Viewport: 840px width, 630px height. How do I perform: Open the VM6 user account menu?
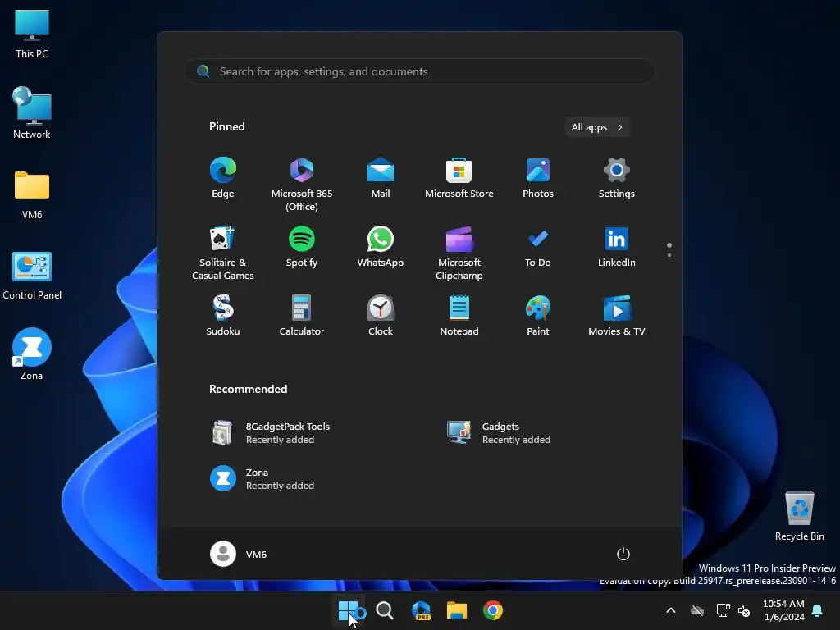[239, 554]
